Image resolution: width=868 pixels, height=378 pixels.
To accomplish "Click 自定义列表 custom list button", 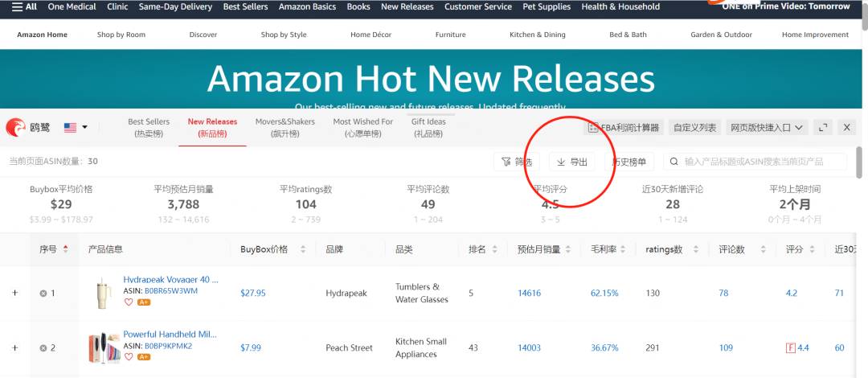I will 694,128.
